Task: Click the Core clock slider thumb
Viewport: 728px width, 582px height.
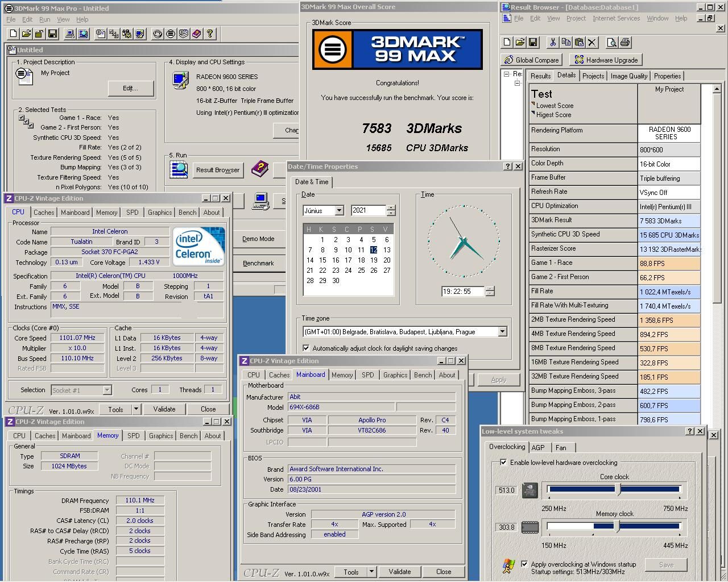Action: click(x=619, y=489)
